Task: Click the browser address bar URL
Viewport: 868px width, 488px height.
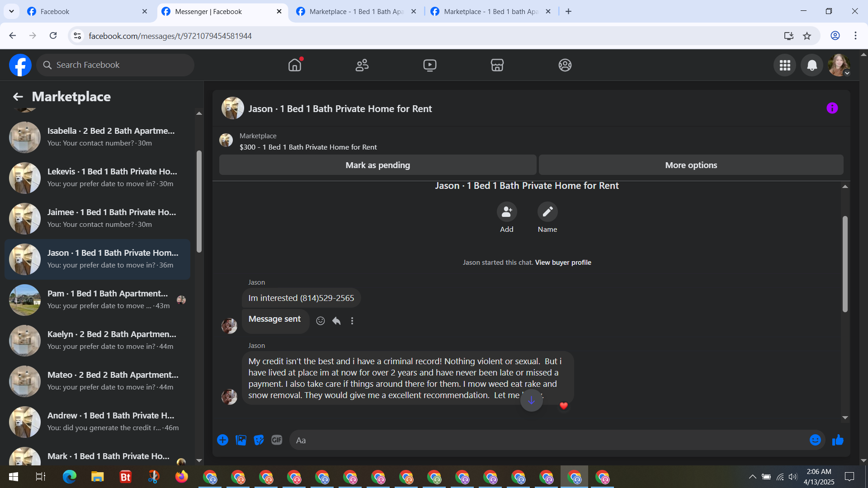Action: (x=170, y=36)
